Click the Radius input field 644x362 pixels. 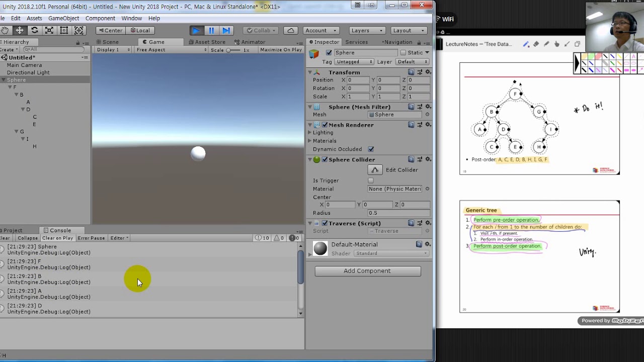click(x=398, y=213)
